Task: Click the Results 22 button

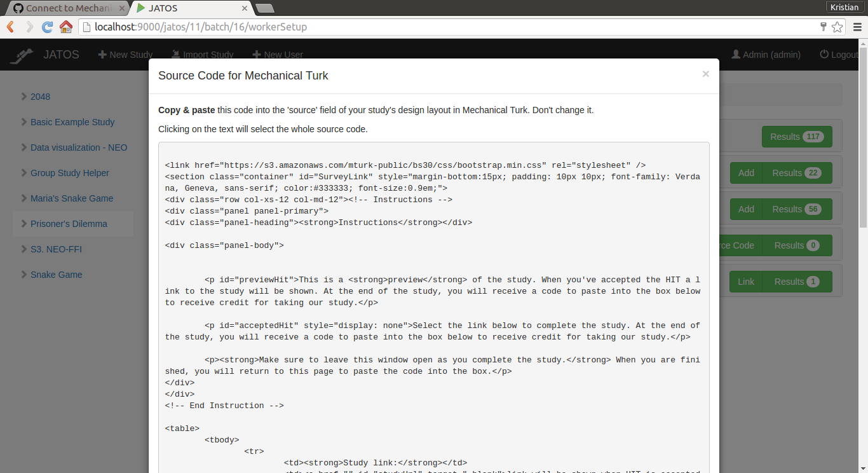Action: (x=798, y=173)
